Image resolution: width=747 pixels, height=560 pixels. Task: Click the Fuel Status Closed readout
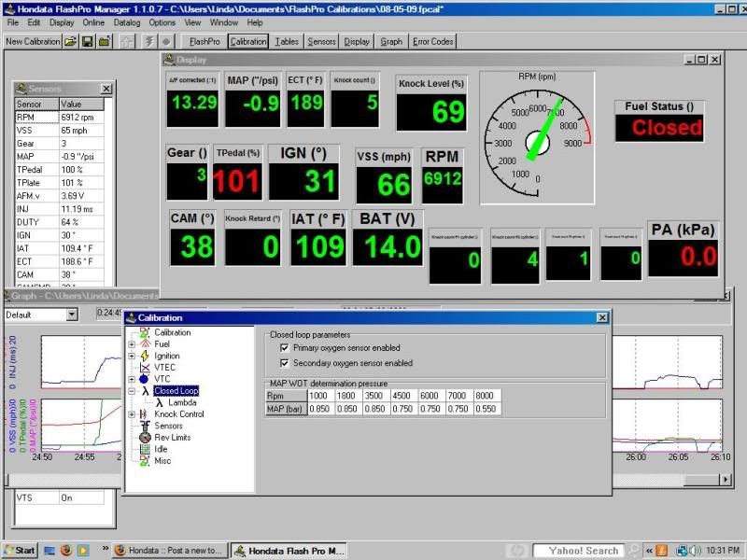pos(659,128)
